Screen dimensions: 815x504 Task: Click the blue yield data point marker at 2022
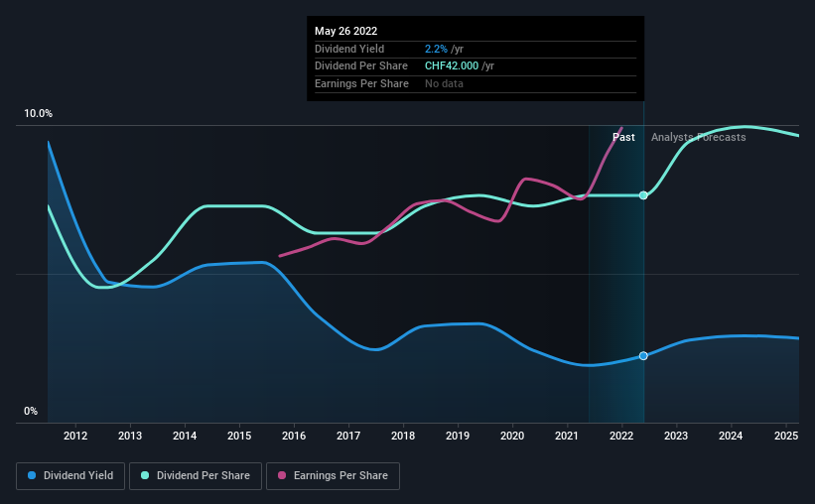click(x=643, y=356)
